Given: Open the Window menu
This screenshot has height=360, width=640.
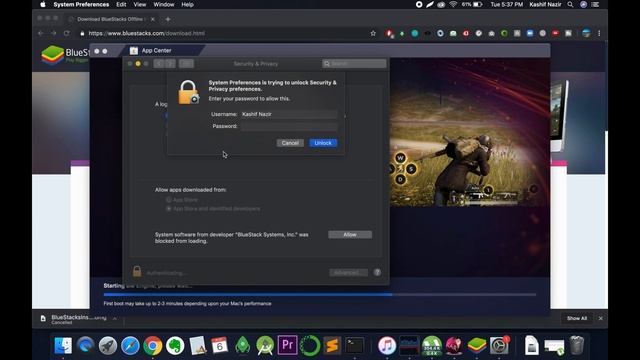Looking at the screenshot, I should click(x=164, y=4).
